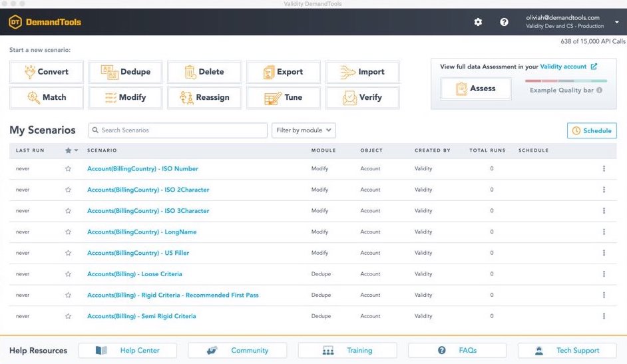Start a new Export scenario

284,72
